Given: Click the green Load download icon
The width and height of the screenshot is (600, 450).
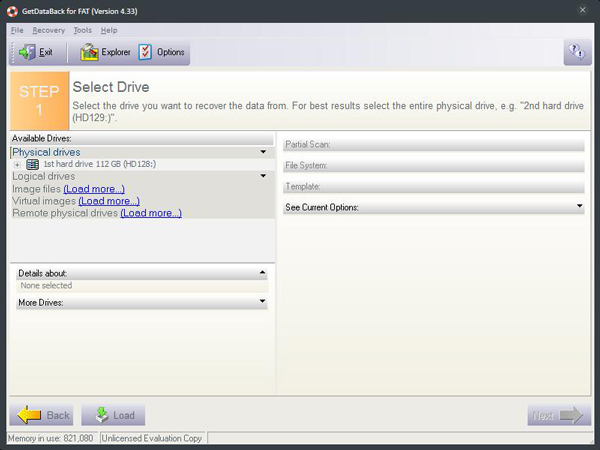Looking at the screenshot, I should (102, 415).
